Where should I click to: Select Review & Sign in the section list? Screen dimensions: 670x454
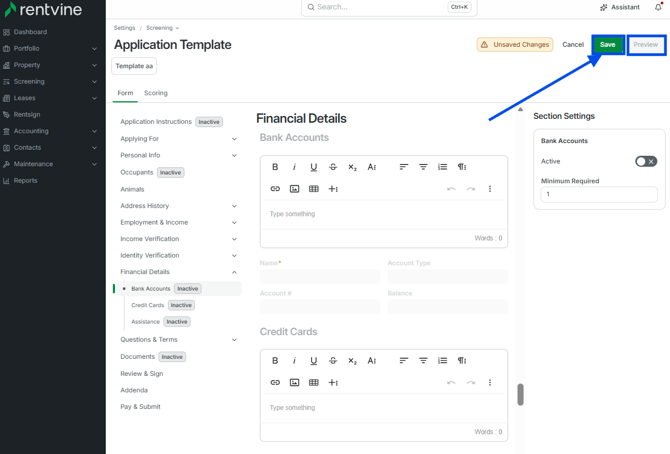click(142, 373)
